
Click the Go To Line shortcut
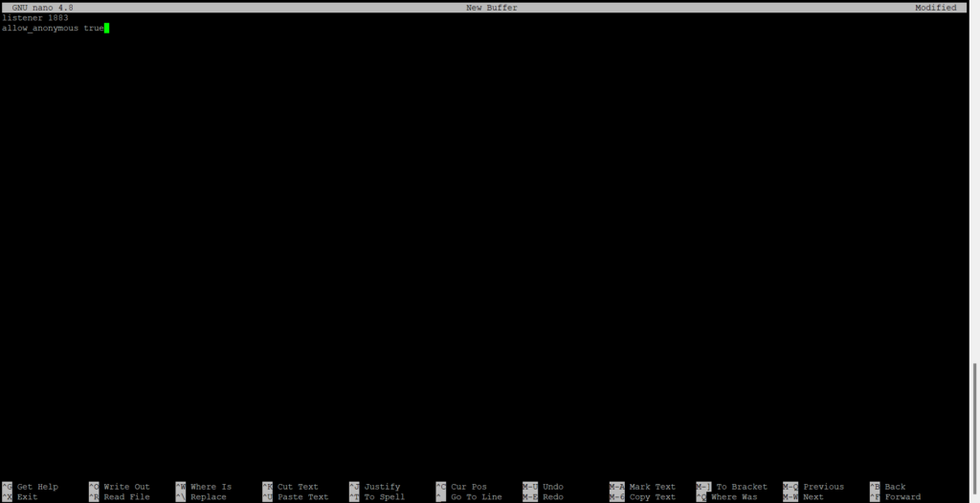476,497
